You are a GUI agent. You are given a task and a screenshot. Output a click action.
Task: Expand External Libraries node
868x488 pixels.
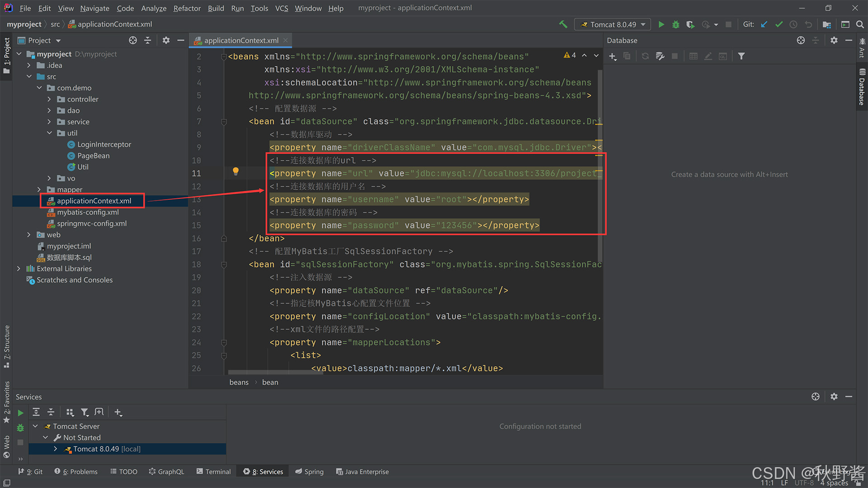tap(19, 268)
